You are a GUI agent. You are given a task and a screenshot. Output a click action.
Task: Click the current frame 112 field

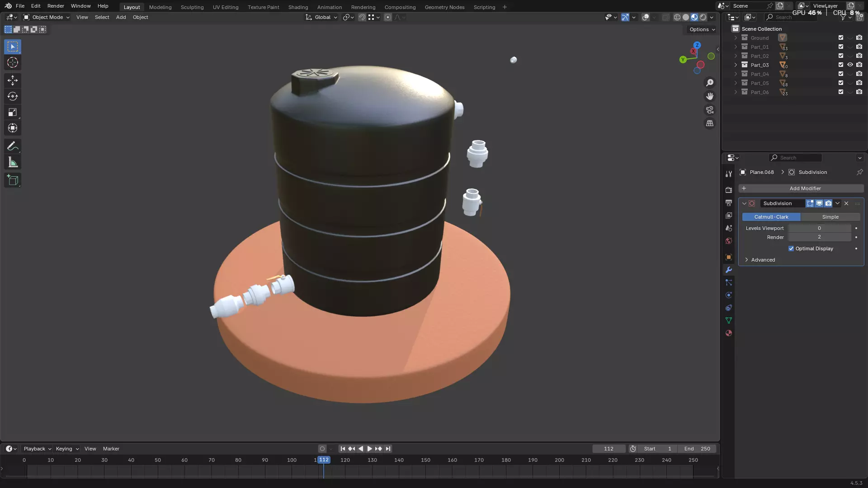pos(609,449)
